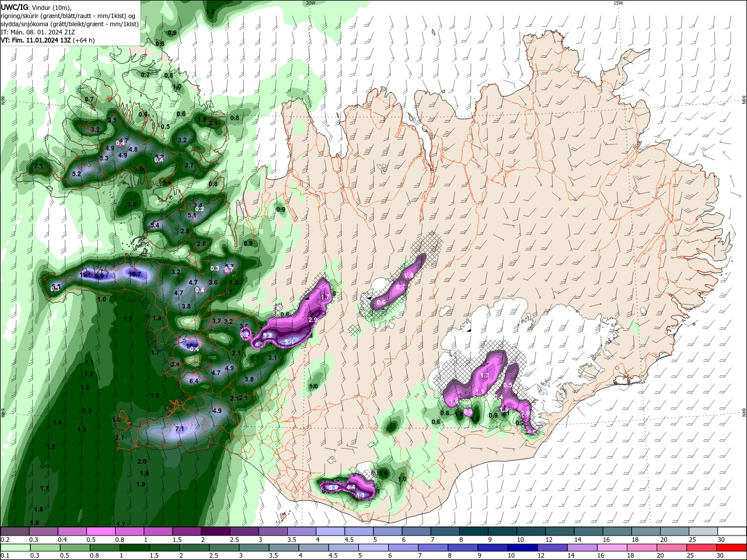Select the pink 18 mm rain legend swatch
Screen dimensions: 747x560
pyautogui.click(x=643, y=548)
